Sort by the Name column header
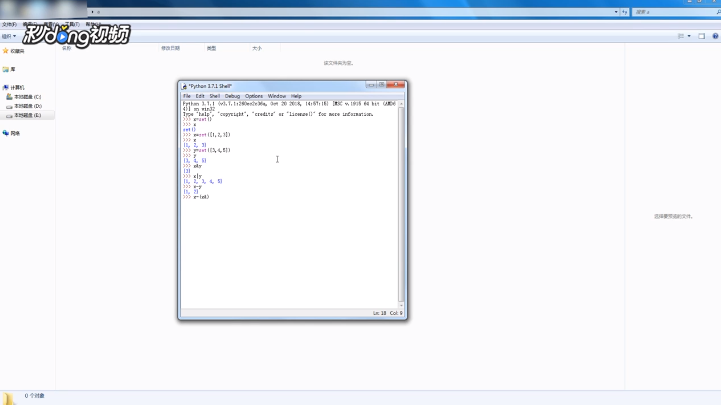Viewport: 721px width, 405px height. click(x=67, y=48)
